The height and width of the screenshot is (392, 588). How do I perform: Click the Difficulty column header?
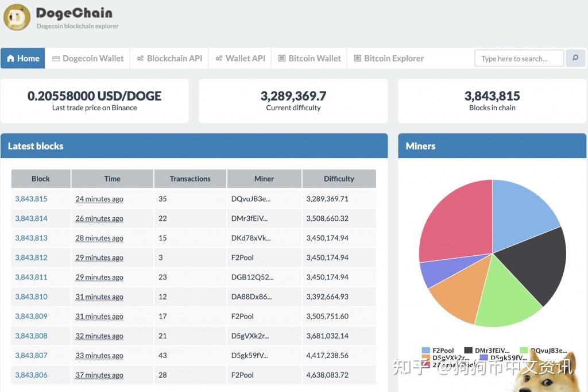tap(339, 179)
